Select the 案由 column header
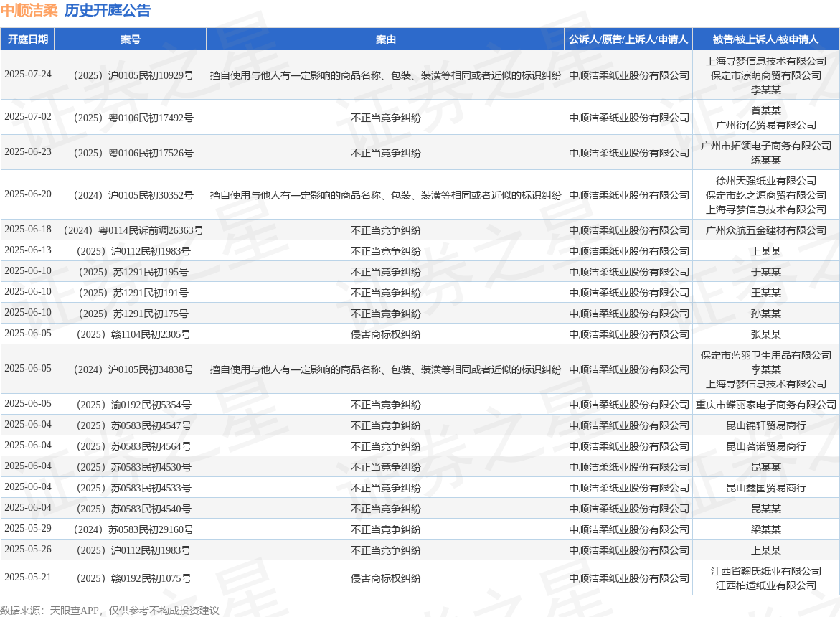 tap(385, 39)
